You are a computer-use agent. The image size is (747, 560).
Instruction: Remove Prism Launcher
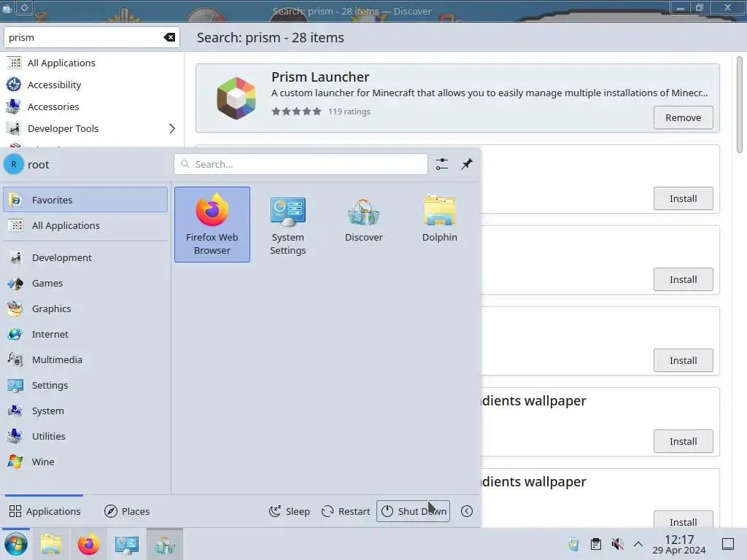683,117
